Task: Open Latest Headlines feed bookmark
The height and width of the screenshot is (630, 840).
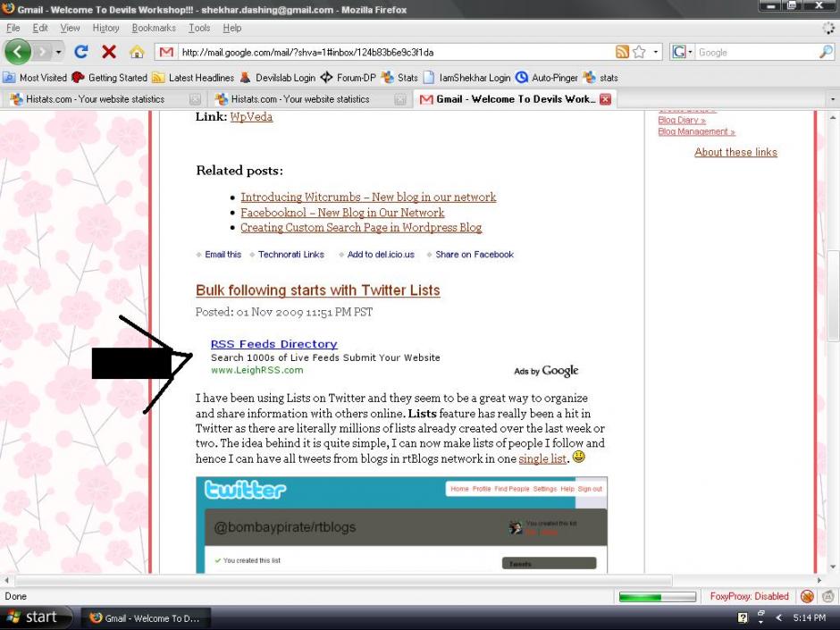Action: [193, 78]
